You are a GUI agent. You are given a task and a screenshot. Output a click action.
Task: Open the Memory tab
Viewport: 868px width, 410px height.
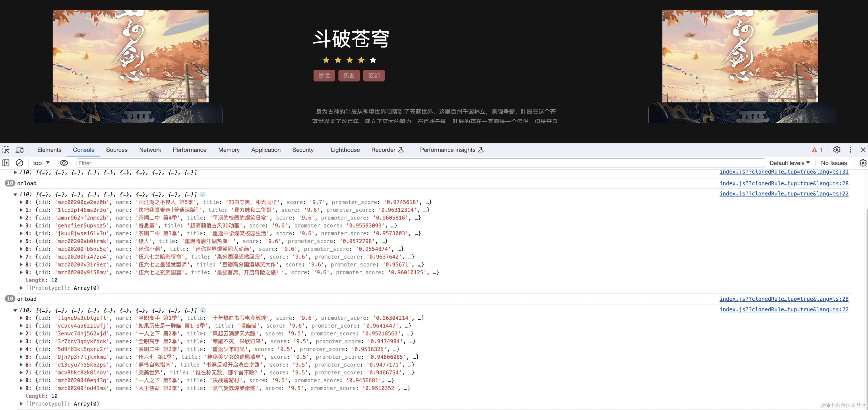[x=229, y=150]
